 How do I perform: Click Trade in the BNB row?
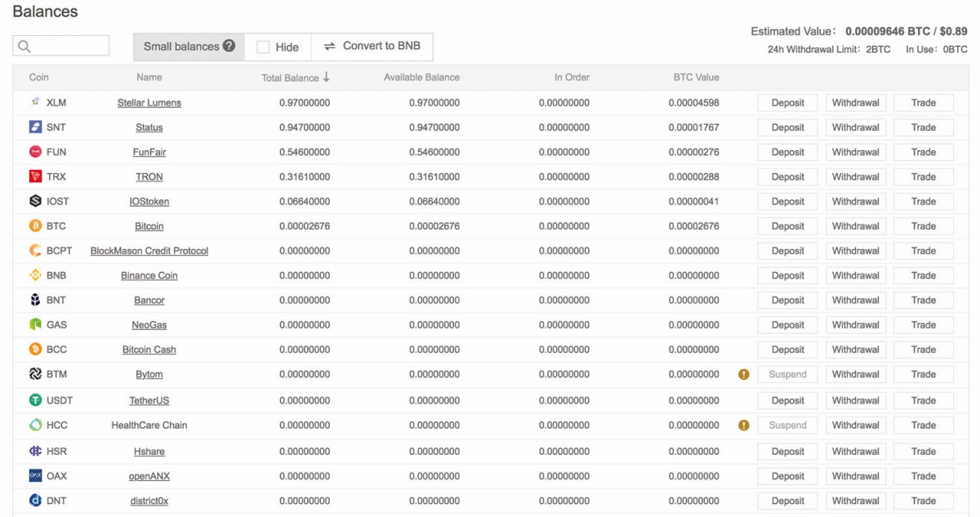[924, 275]
